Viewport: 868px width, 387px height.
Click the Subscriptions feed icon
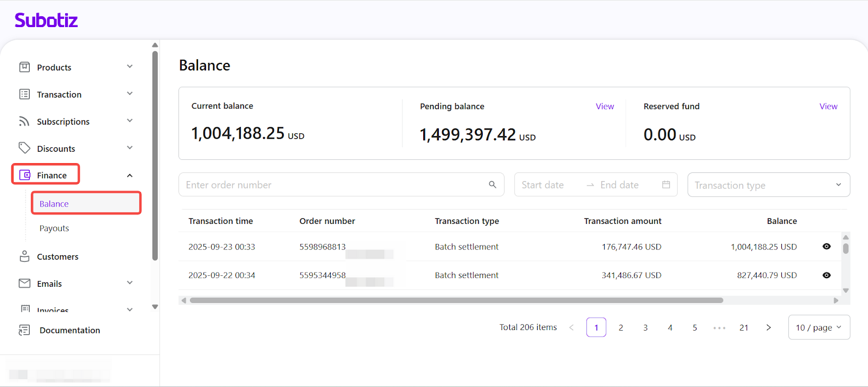click(x=24, y=121)
